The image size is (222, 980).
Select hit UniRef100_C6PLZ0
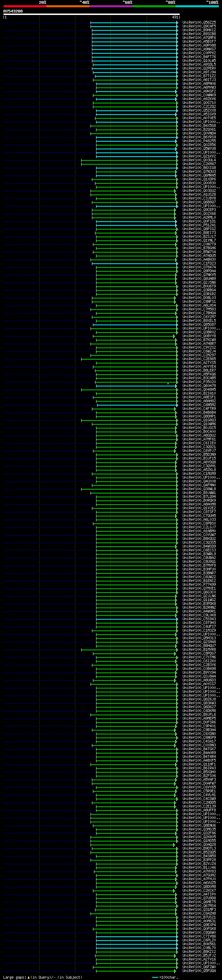(199, 940)
